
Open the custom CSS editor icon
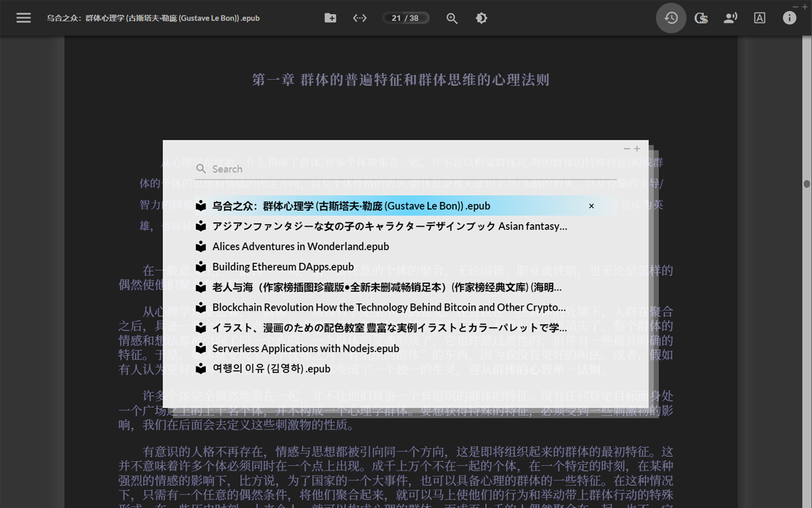point(701,18)
